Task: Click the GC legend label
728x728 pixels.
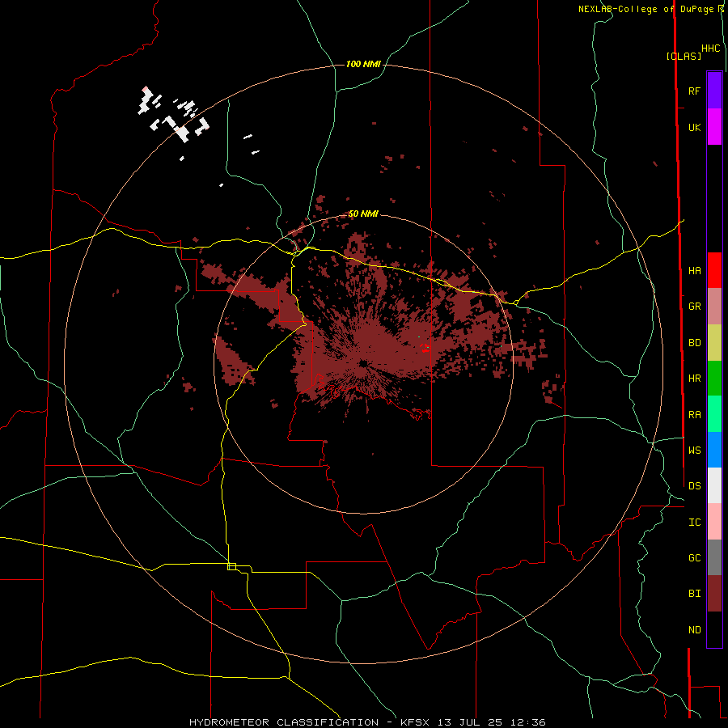Action: (695, 558)
